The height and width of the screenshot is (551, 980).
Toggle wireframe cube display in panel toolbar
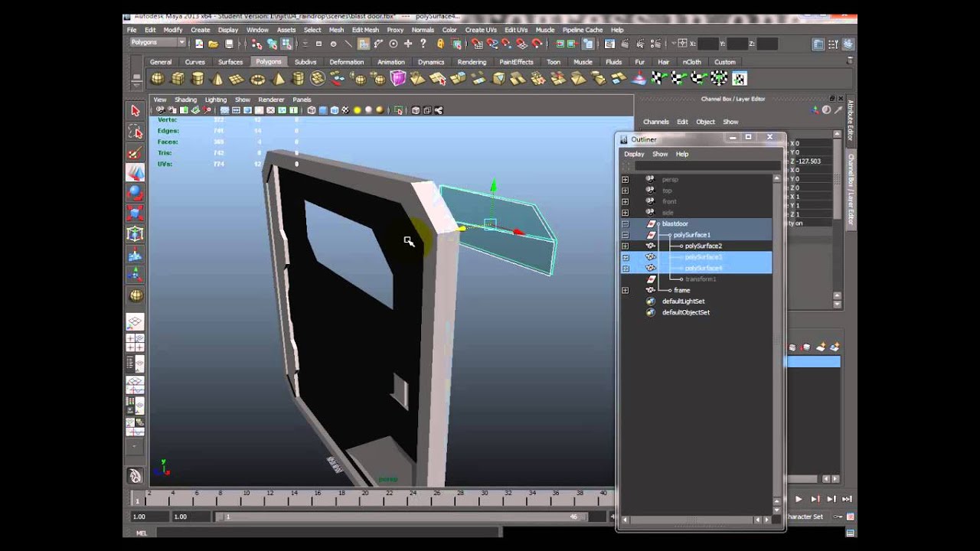coord(312,110)
